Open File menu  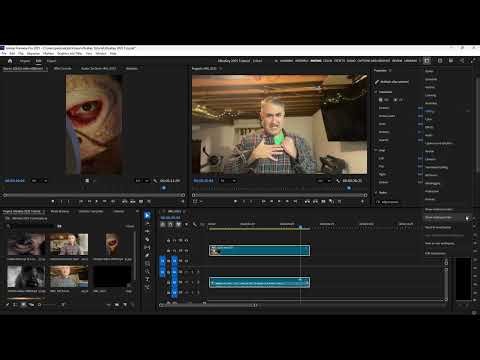pyautogui.click(x=4, y=53)
